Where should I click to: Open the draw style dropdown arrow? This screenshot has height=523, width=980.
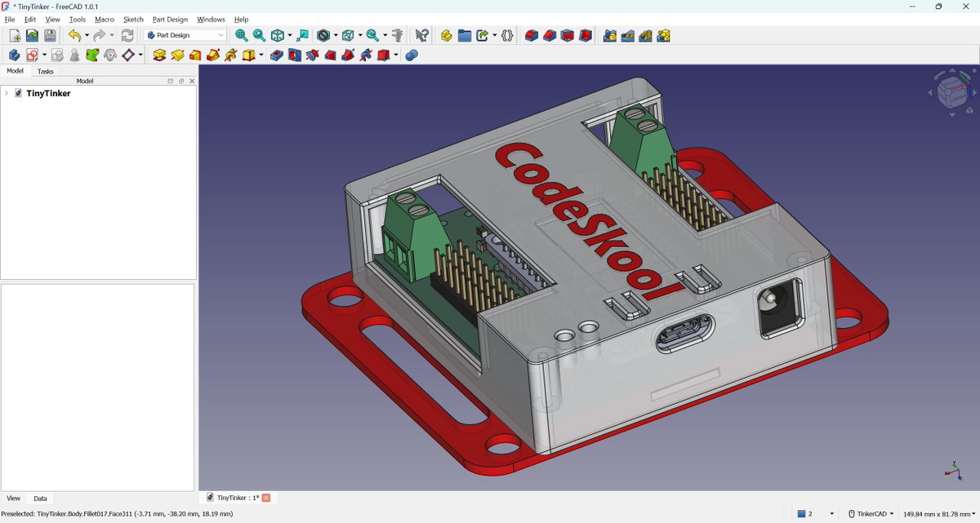[x=336, y=35]
